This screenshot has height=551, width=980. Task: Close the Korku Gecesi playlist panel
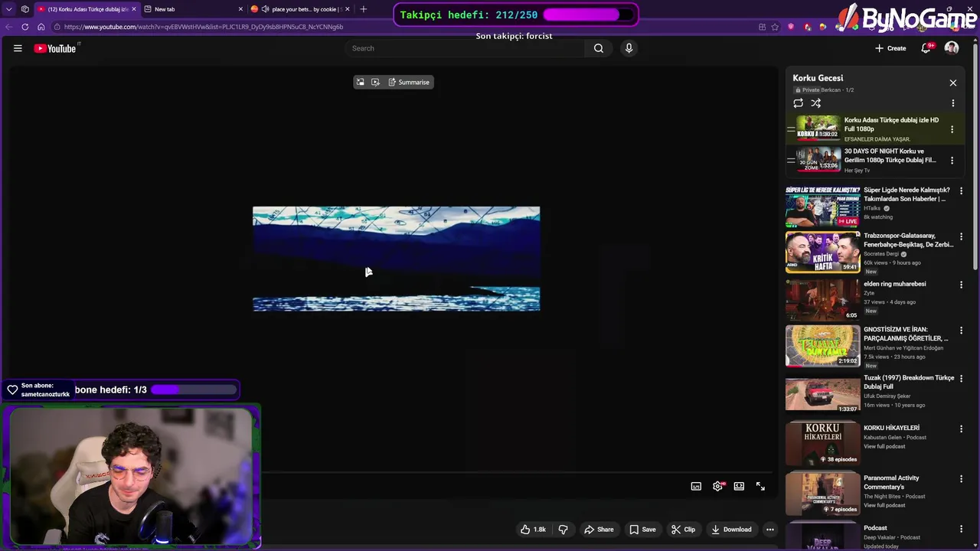point(953,83)
